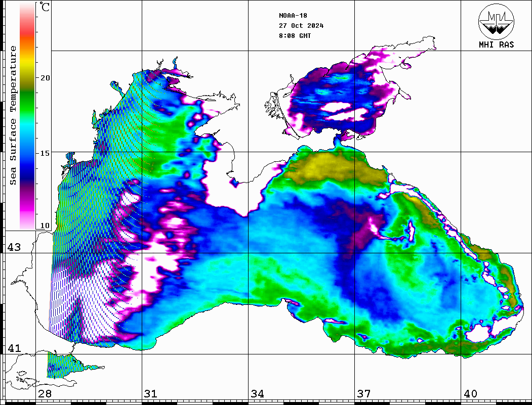Click the MHI RAS logo emblem
This screenshot has height=405, width=532.
click(x=496, y=21)
